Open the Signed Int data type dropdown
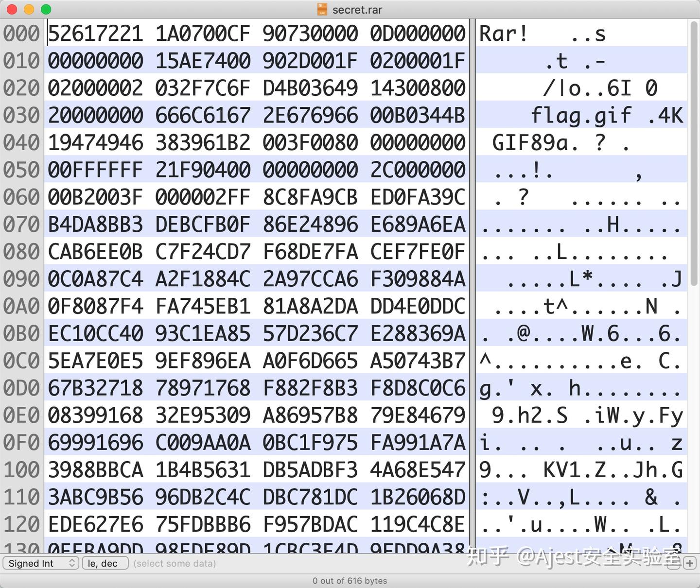 coord(41,563)
